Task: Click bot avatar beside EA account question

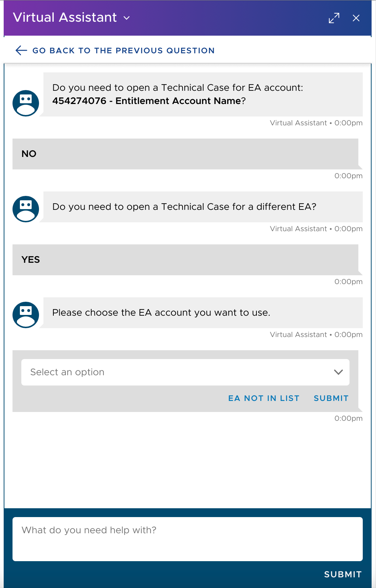Action: click(x=26, y=103)
